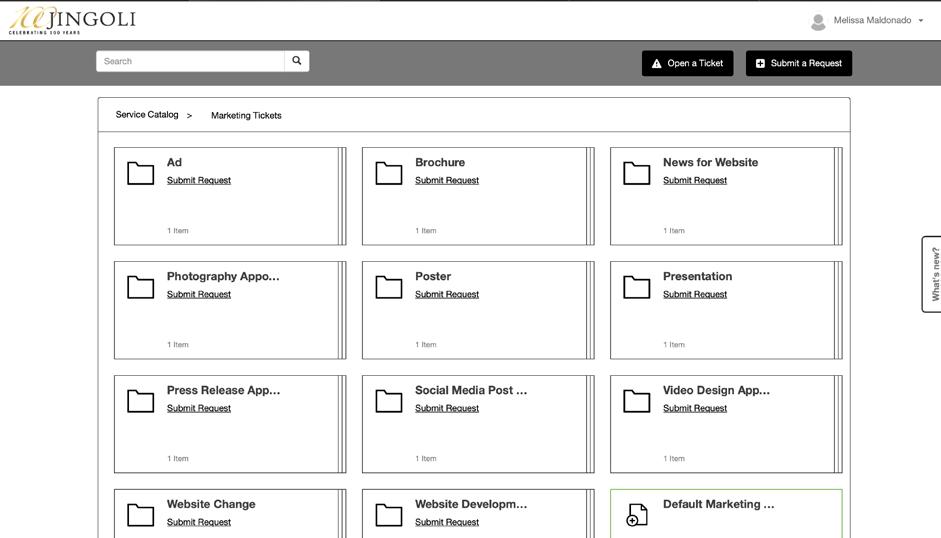This screenshot has height=538, width=941.
Task: Open the News for Website title
Action: pyautogui.click(x=711, y=162)
